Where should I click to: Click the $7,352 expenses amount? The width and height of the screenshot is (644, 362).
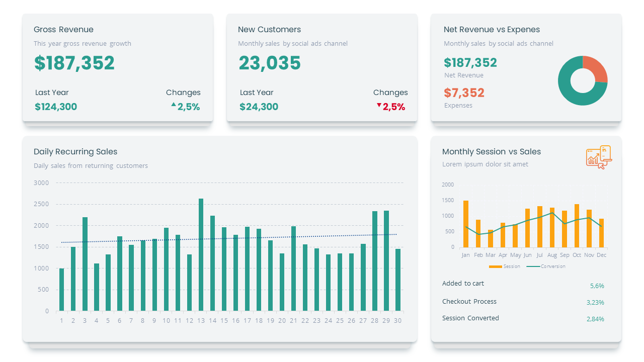point(464,93)
